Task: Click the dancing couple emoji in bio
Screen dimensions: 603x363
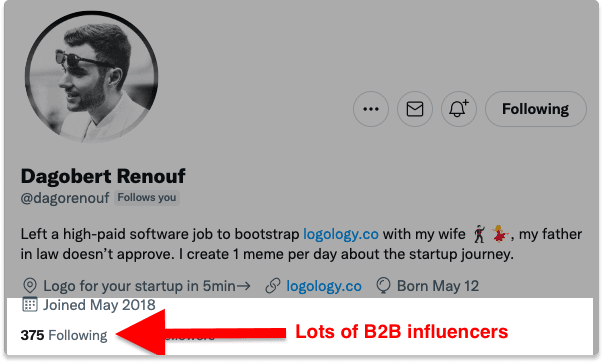Action: (x=490, y=234)
